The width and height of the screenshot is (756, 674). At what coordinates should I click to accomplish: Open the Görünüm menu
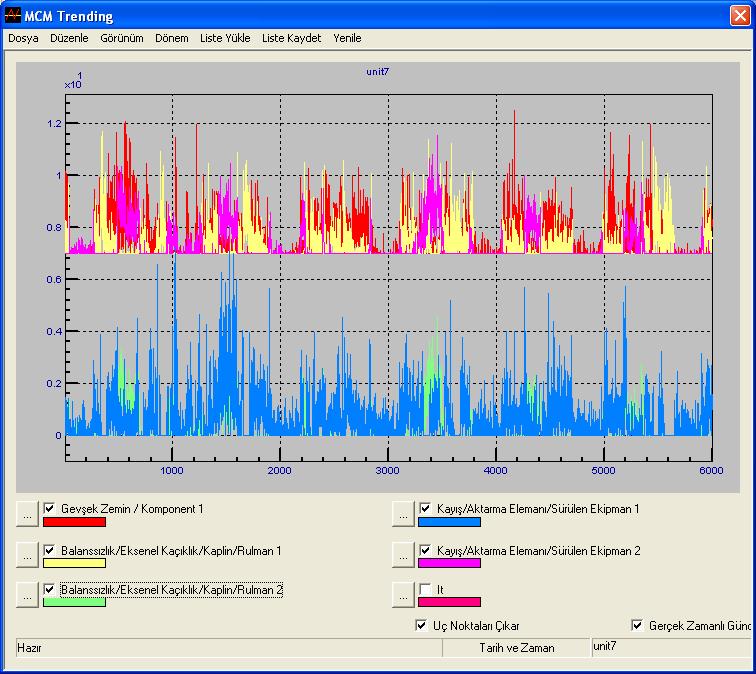[x=122, y=38]
